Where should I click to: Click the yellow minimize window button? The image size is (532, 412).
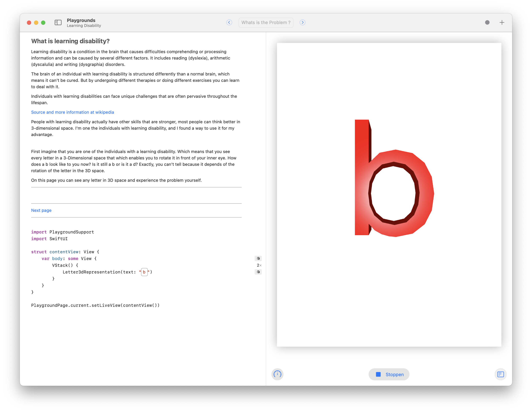pyautogui.click(x=36, y=23)
